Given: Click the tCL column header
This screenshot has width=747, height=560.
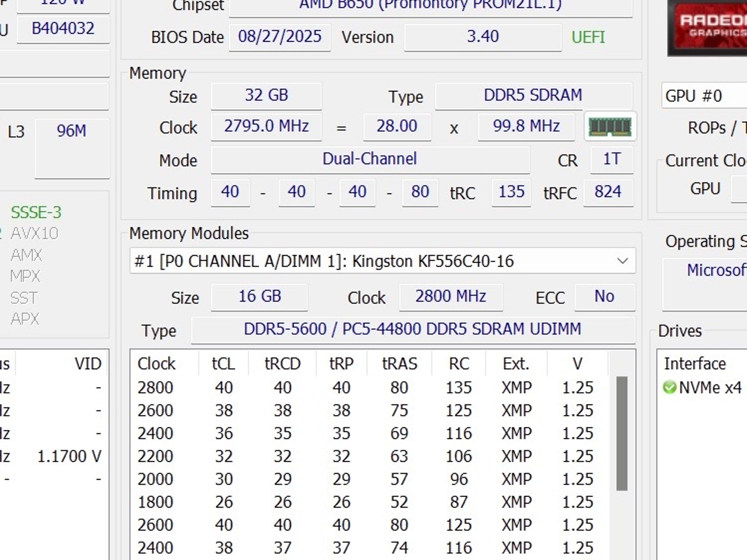Looking at the screenshot, I should click(x=224, y=364).
